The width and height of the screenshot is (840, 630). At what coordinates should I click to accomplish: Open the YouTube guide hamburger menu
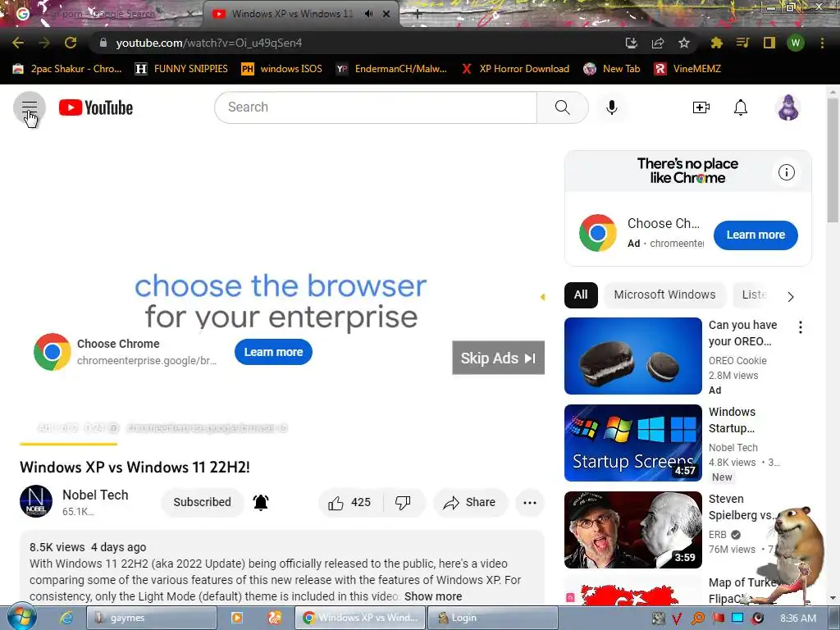(30, 107)
